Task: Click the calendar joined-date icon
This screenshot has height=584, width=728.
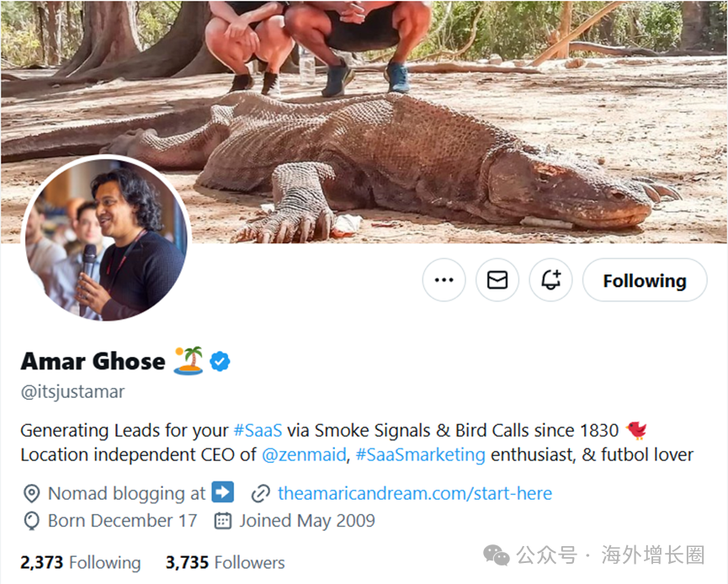Action: click(223, 521)
